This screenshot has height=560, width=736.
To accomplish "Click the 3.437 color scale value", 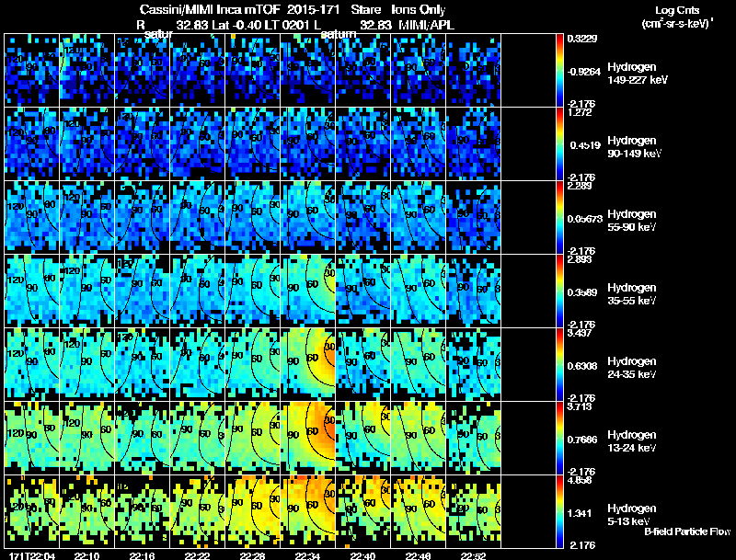I will click(580, 333).
